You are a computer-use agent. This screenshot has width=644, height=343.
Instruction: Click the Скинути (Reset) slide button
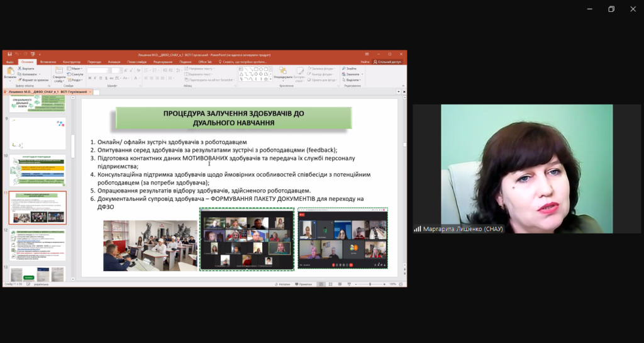coord(76,74)
